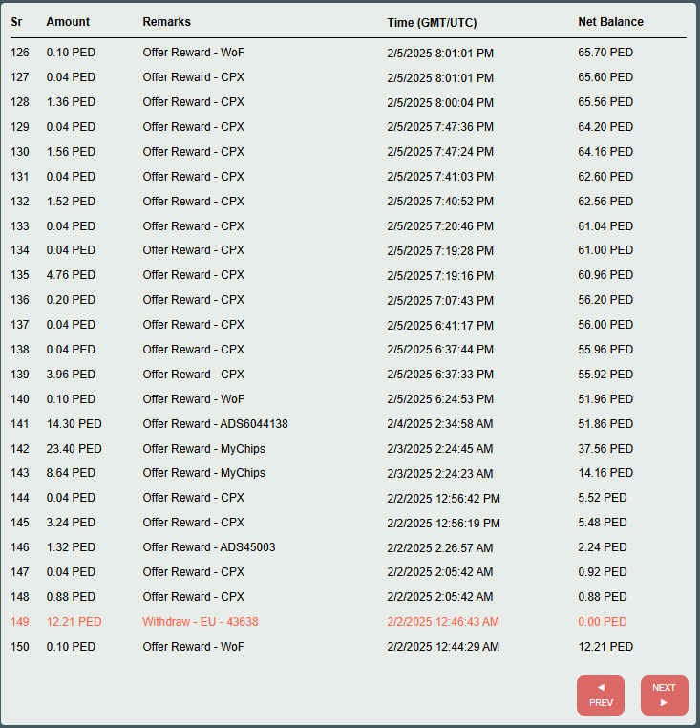This screenshot has width=700, height=728.
Task: Select amount 1.32 PED
Action: pos(71,547)
